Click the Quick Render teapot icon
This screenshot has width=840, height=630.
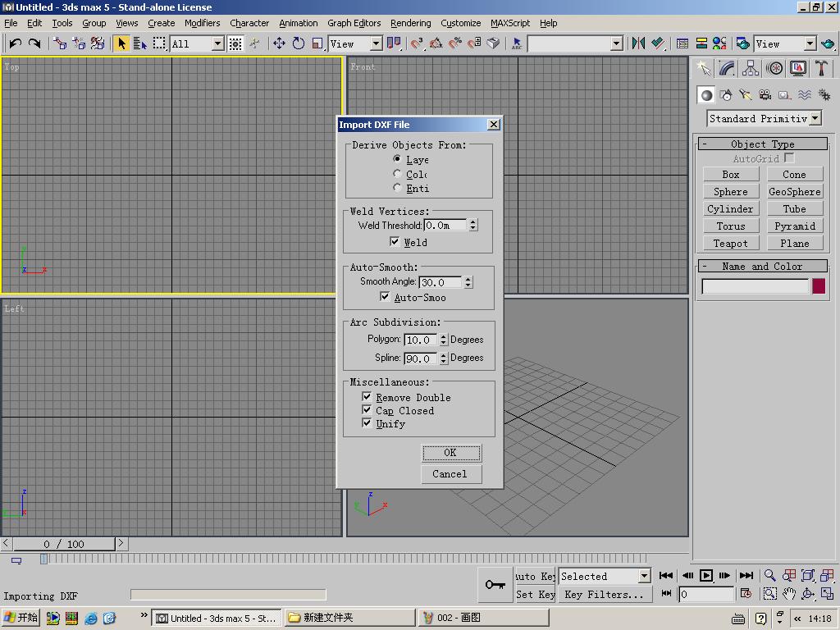828,43
